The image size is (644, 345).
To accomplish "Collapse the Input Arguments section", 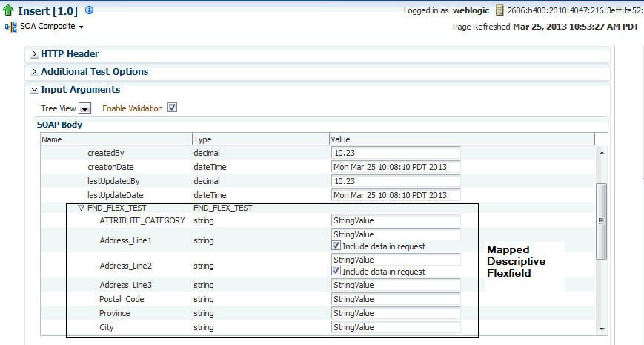I will (x=35, y=90).
